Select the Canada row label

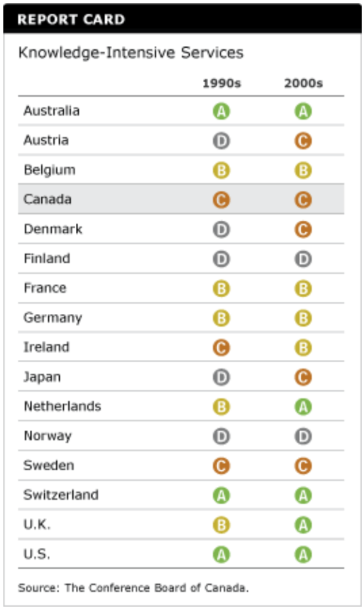point(48,199)
